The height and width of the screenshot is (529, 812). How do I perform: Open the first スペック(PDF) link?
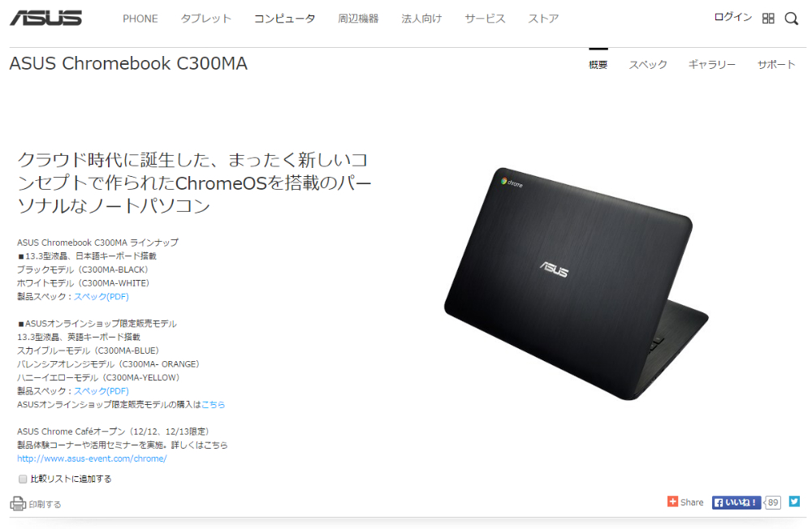coord(101,297)
